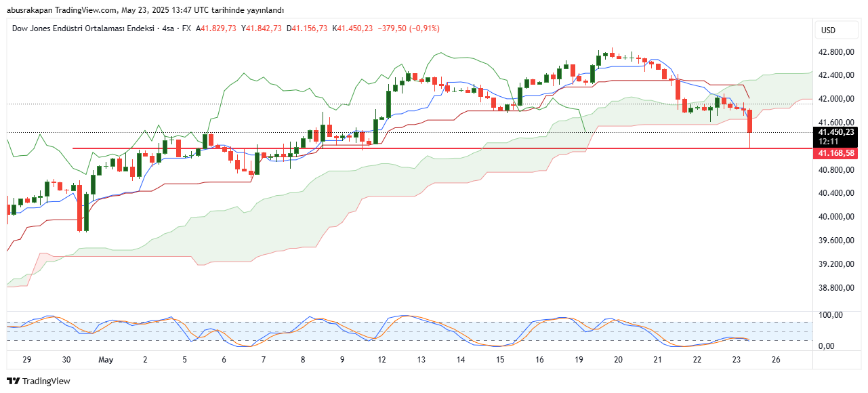
Task: Click the TradingView logo at bottom left
Action: 38,381
